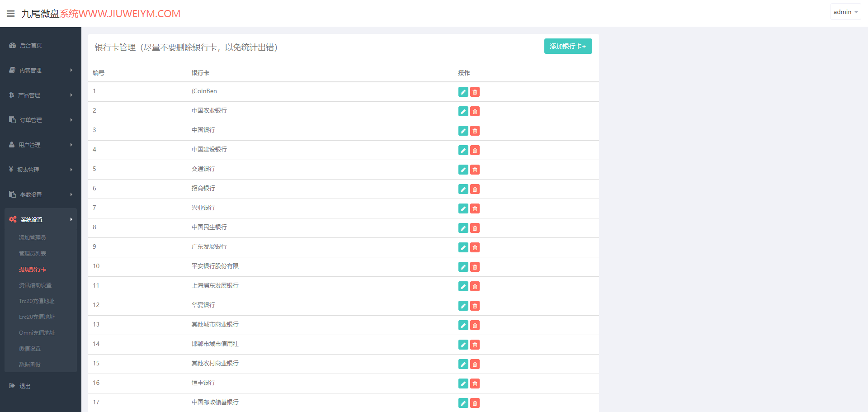Delete the 中国银行 bank card entry

pyautogui.click(x=475, y=131)
